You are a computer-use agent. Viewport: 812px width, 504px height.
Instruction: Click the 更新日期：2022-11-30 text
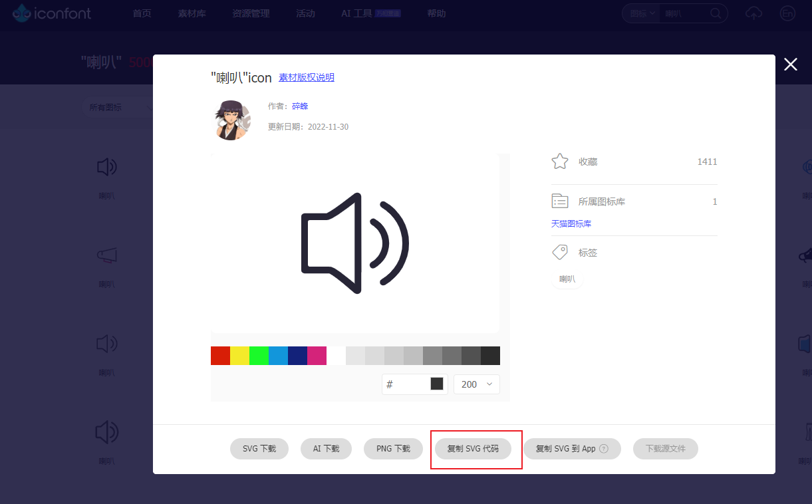(x=308, y=127)
